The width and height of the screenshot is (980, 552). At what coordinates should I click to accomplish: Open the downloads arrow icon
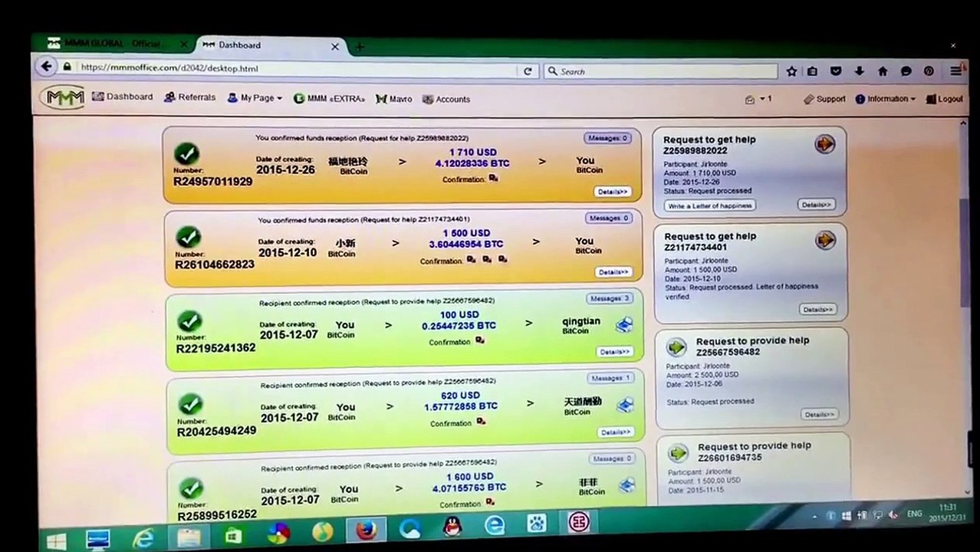(859, 71)
